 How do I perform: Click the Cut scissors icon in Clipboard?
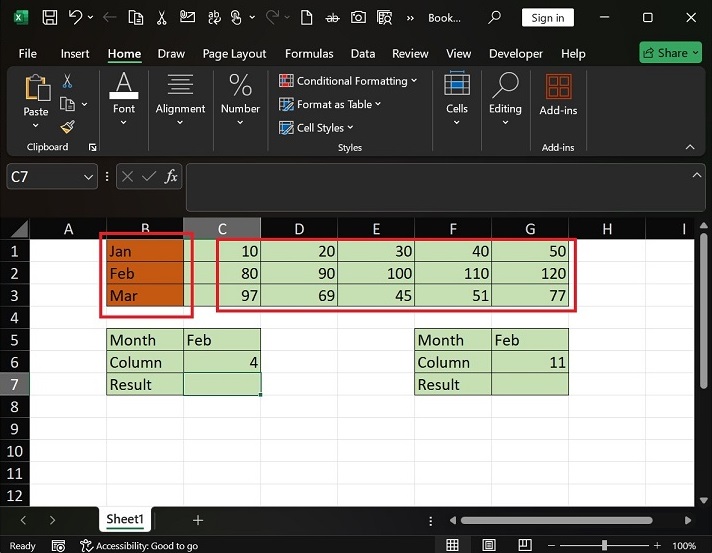(x=67, y=81)
